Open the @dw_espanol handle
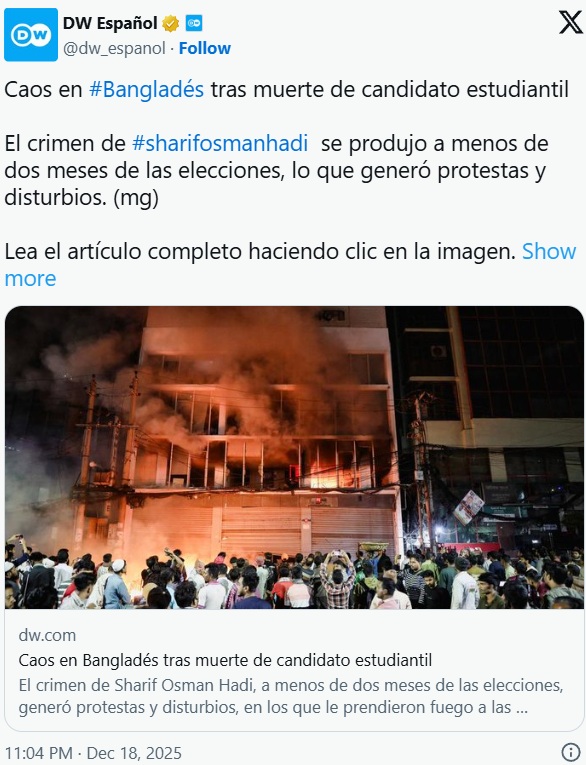 pos(115,48)
